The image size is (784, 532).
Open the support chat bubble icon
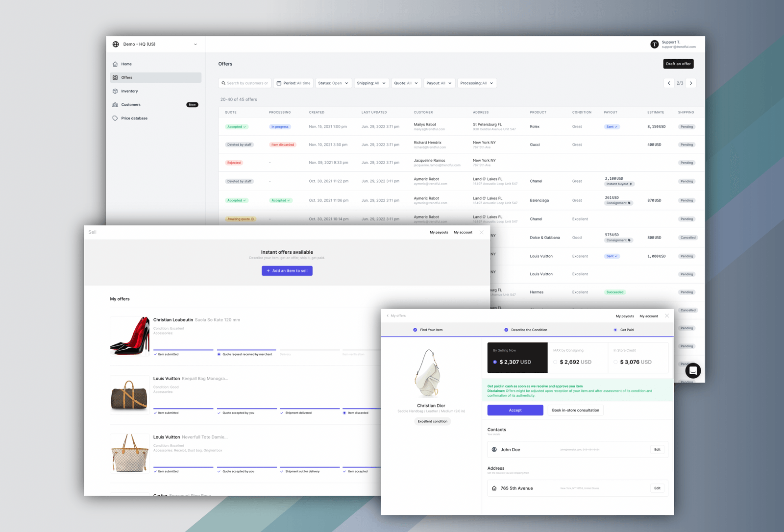pos(693,371)
